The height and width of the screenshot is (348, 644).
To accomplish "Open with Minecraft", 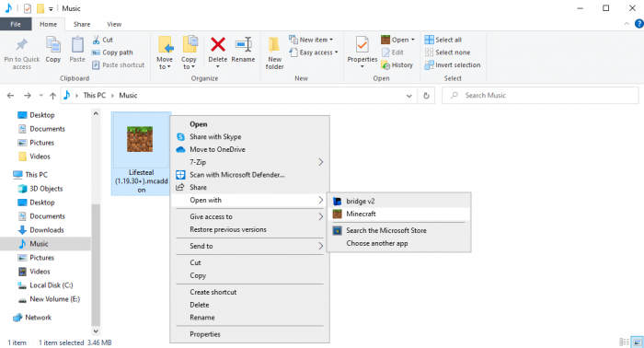I will pyautogui.click(x=398, y=214).
